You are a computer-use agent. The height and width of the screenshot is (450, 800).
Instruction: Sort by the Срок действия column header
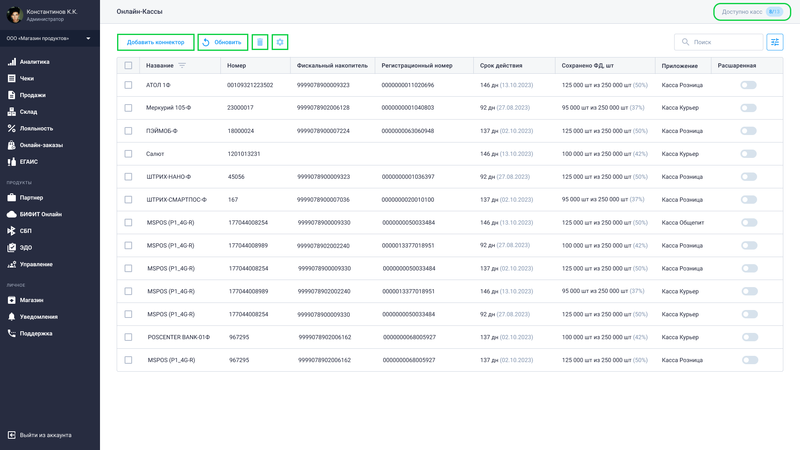[501, 65]
